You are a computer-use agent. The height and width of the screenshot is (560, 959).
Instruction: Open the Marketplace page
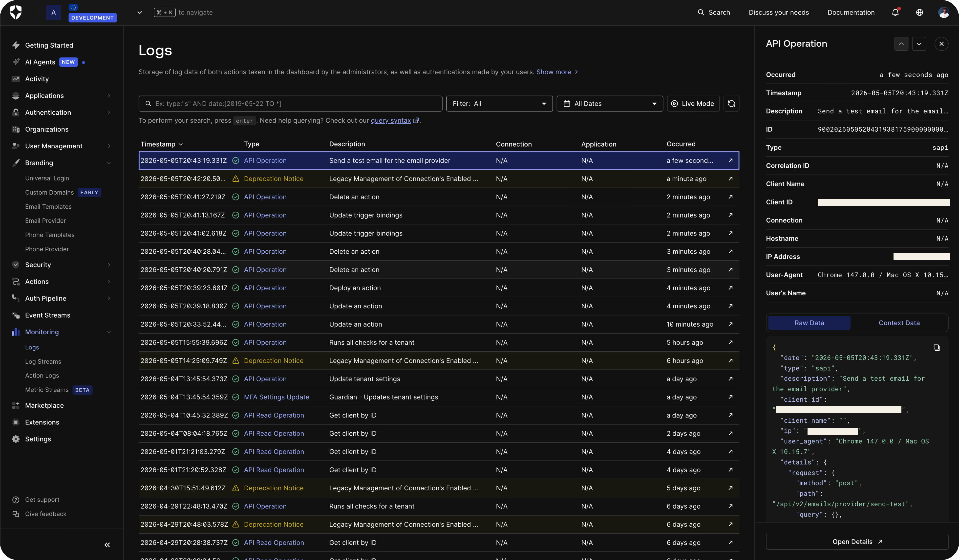tap(44, 405)
